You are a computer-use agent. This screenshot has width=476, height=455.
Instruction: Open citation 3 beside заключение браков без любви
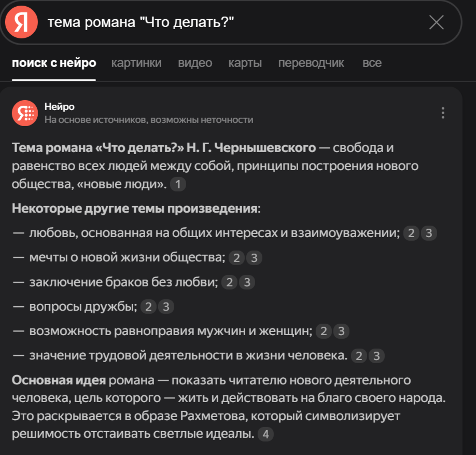pos(246,282)
